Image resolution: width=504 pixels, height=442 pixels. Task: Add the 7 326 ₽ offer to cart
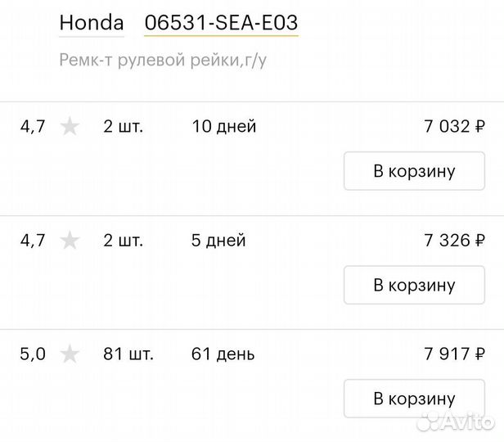point(414,285)
